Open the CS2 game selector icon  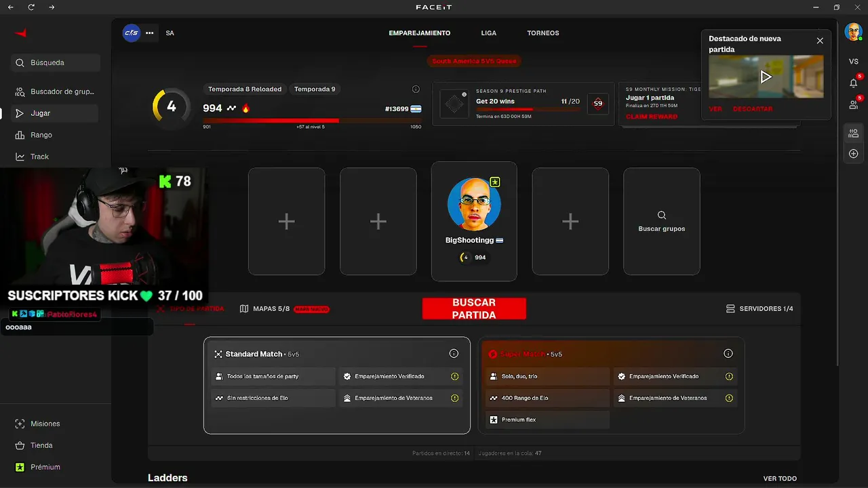pos(131,33)
